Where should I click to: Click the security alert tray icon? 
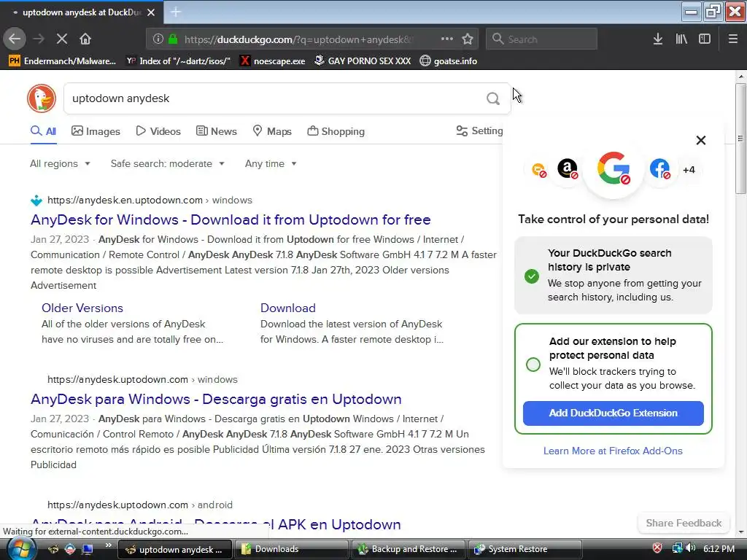[x=657, y=548]
